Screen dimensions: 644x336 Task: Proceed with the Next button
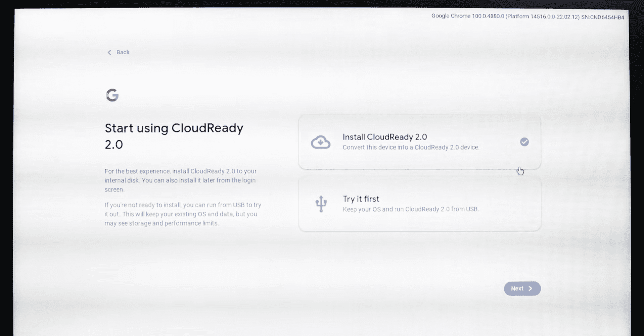tap(522, 288)
